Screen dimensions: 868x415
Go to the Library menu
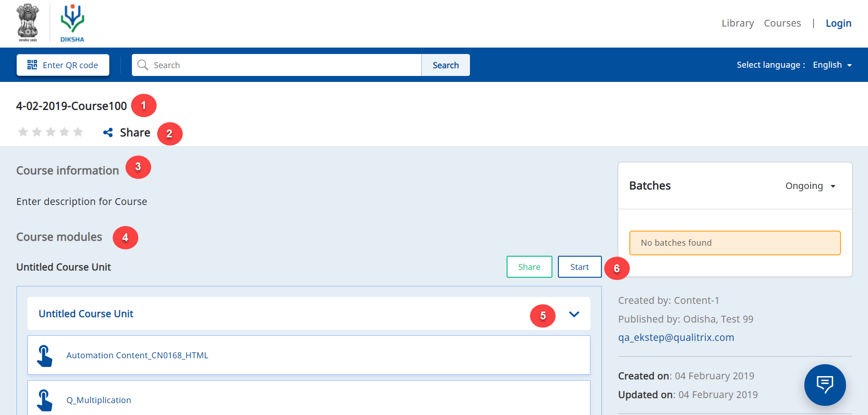point(737,23)
